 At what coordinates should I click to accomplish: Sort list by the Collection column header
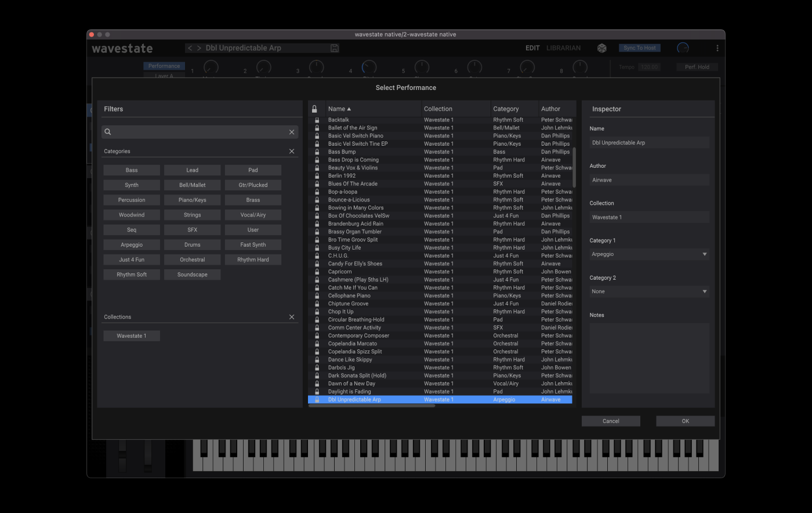point(456,109)
